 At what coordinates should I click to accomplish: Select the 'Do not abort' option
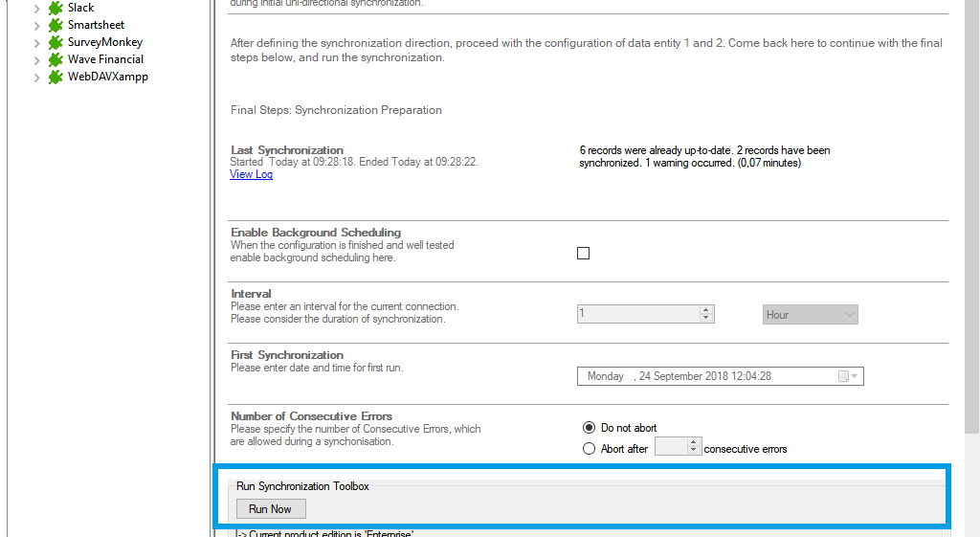(x=590, y=428)
